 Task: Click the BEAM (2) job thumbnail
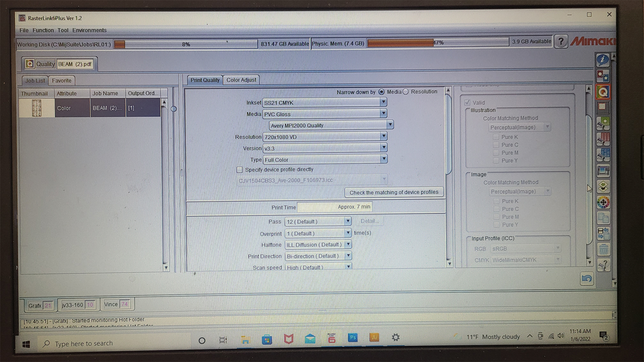(36, 108)
